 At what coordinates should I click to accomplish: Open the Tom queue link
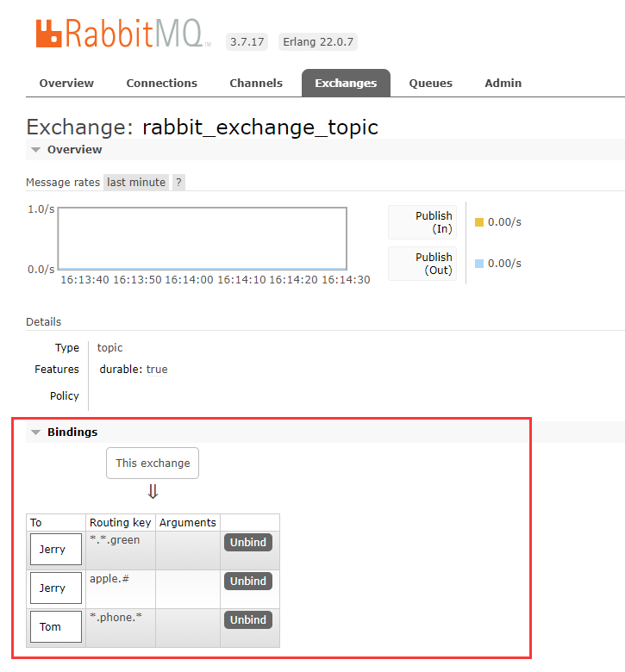(x=56, y=626)
